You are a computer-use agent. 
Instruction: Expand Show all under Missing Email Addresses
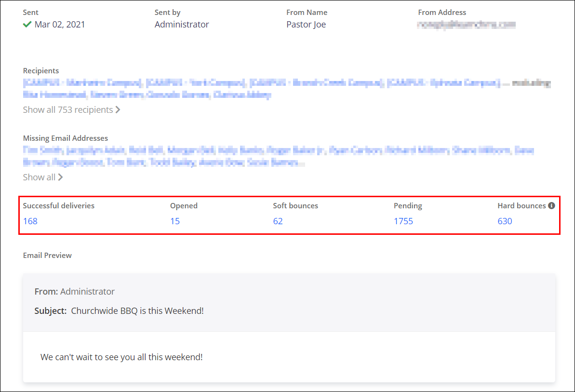point(43,177)
